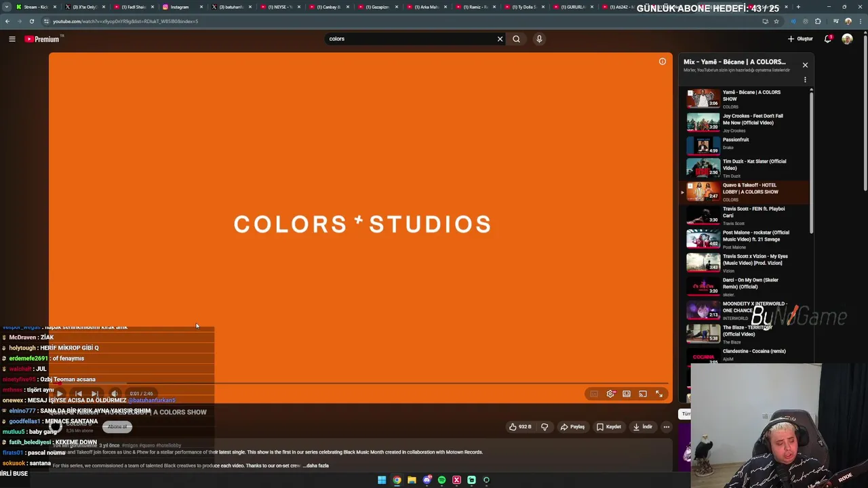This screenshot has width=868, height=488.
Task: Open the Mix playlist options menu
Action: [x=805, y=80]
